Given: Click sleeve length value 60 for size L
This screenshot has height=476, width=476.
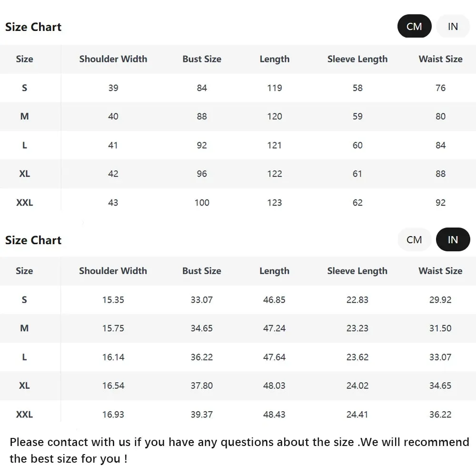Looking at the screenshot, I should pyautogui.click(x=357, y=145).
